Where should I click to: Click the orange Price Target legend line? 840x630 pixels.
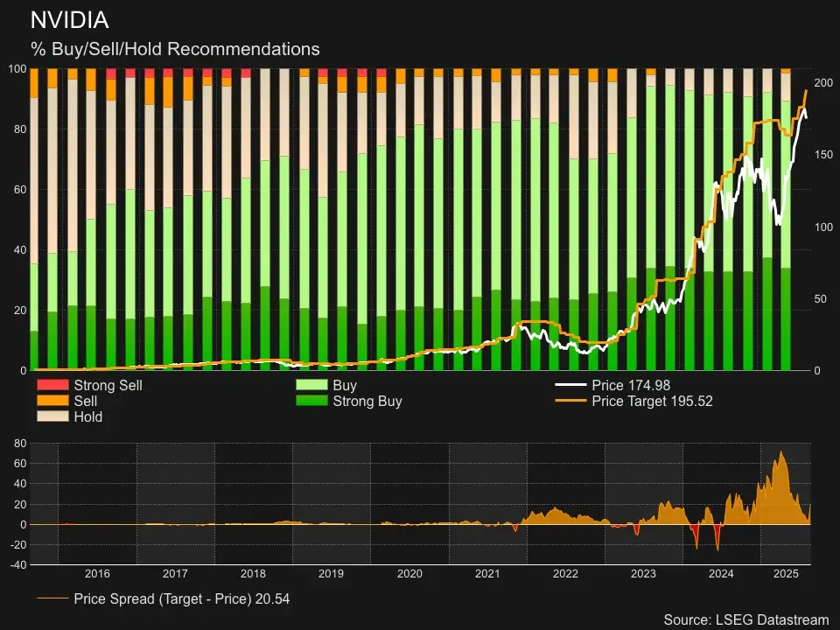point(570,401)
